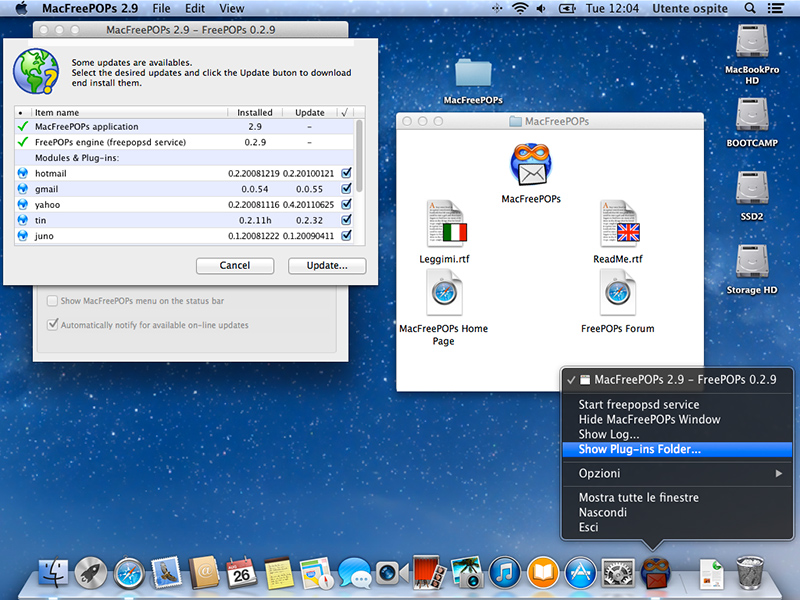Open Launchpad from the Dock

91,573
